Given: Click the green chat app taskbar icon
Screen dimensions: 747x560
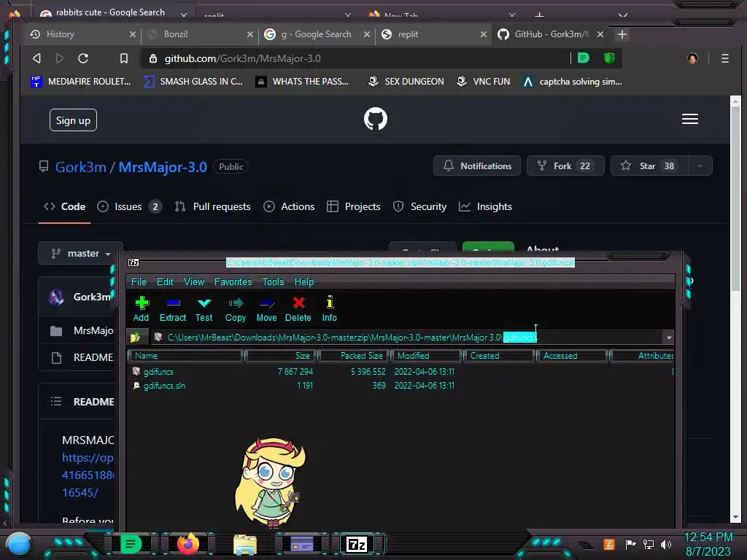Looking at the screenshot, I should coord(131,544).
